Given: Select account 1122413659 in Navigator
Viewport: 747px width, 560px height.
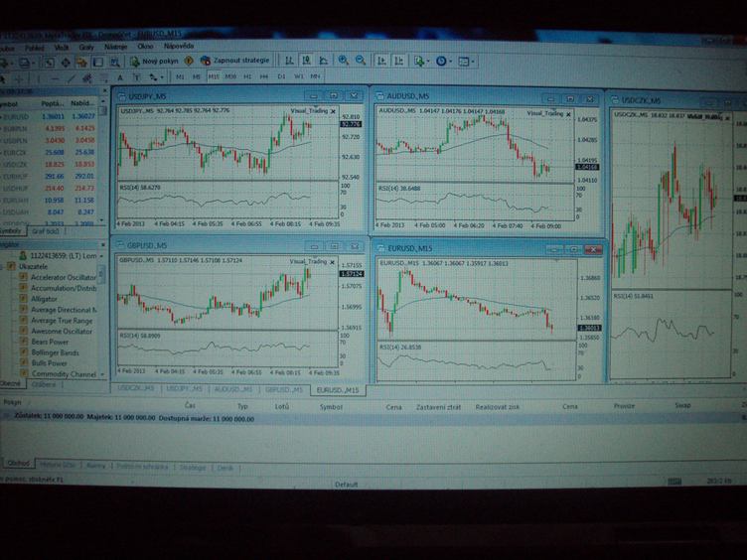Looking at the screenshot, I should point(64,256).
